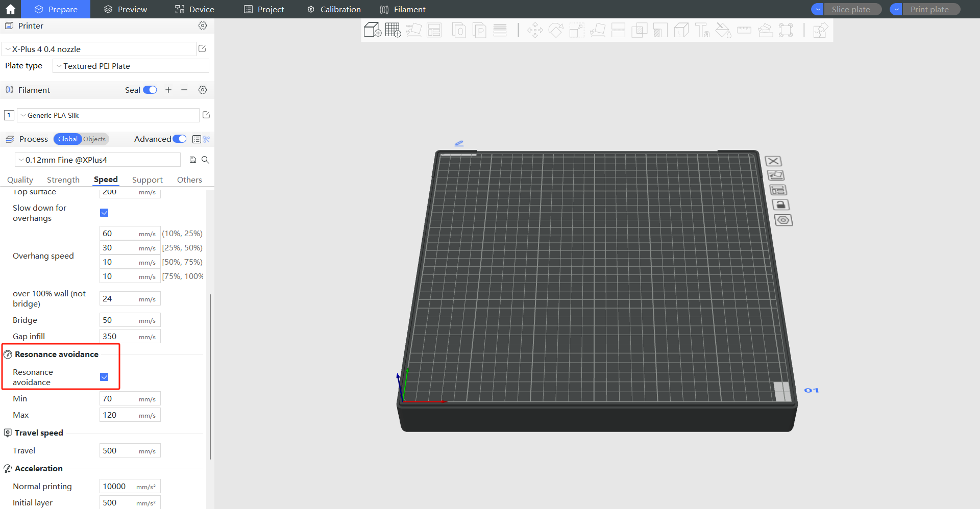
Task: Click the plate name edit pencil icon
Action: pos(459,143)
